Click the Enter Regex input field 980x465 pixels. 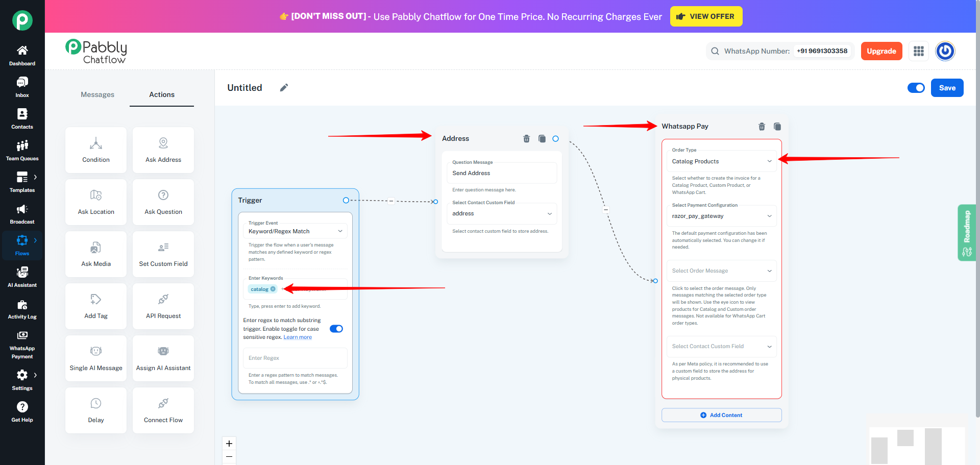pos(296,358)
